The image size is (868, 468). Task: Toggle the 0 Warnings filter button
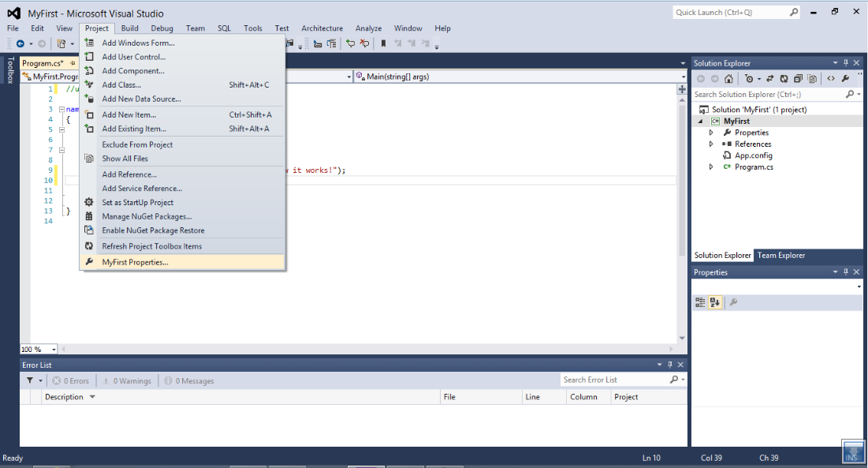pyautogui.click(x=127, y=380)
